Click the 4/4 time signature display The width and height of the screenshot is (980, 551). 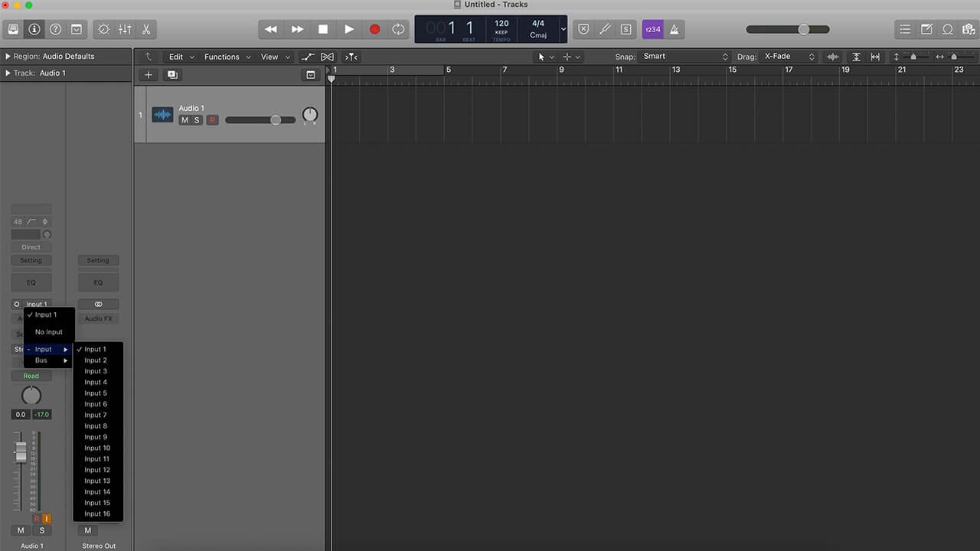[538, 24]
